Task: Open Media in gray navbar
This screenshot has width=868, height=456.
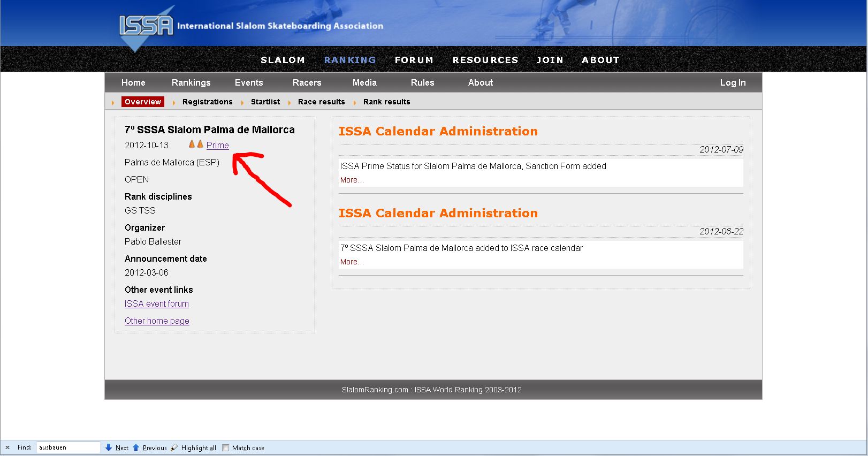Action: (364, 82)
